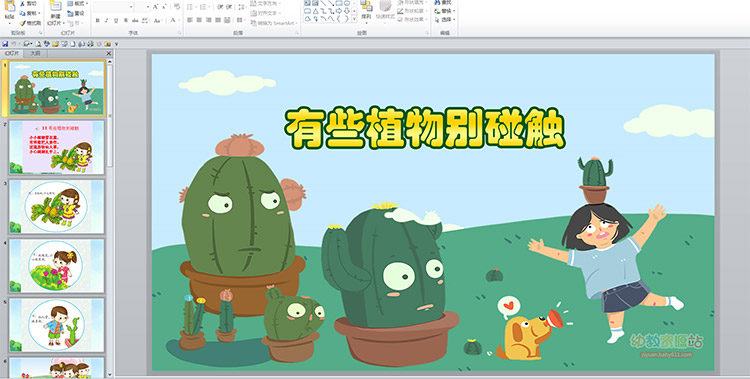Open the font size combo box
Viewport: 750px width, 379px height.
143,7
